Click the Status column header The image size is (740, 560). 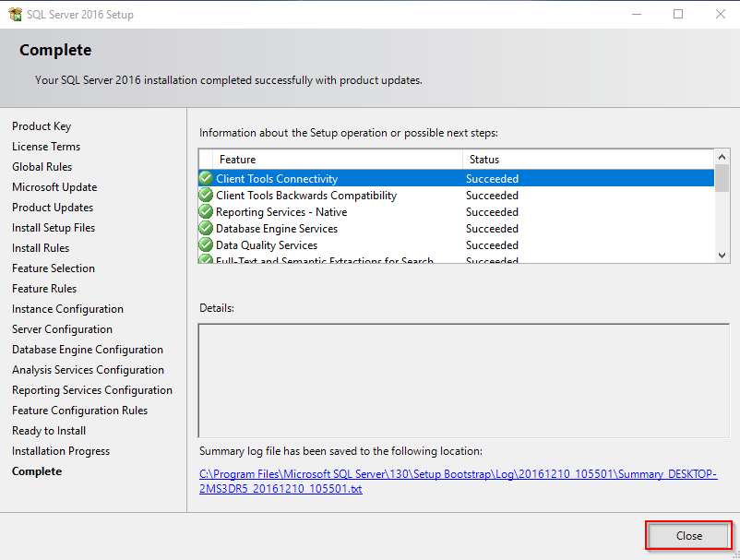click(589, 160)
